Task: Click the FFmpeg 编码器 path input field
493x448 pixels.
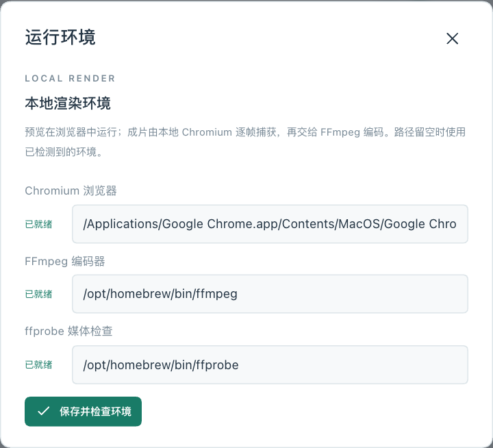Action: tap(270, 294)
